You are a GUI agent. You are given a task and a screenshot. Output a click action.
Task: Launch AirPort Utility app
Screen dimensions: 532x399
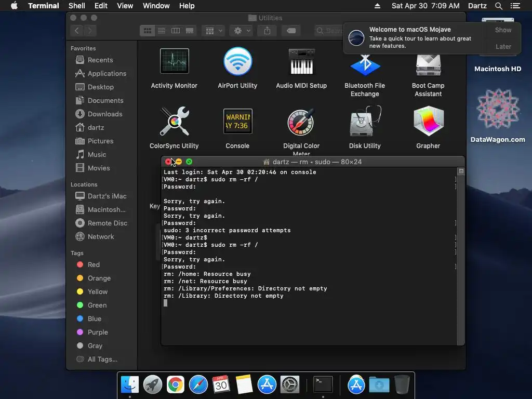click(237, 61)
